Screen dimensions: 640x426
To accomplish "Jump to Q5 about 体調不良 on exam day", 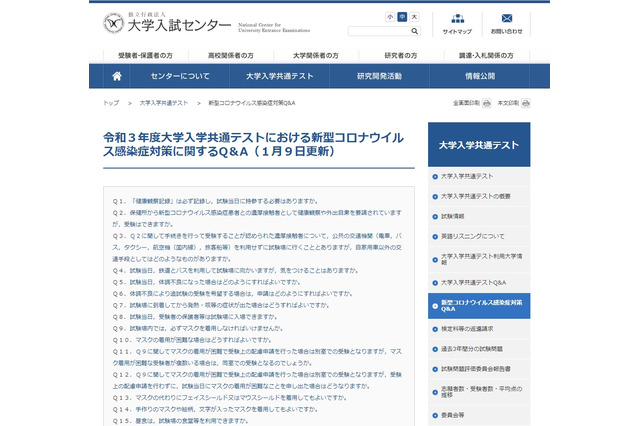I will [x=207, y=282].
